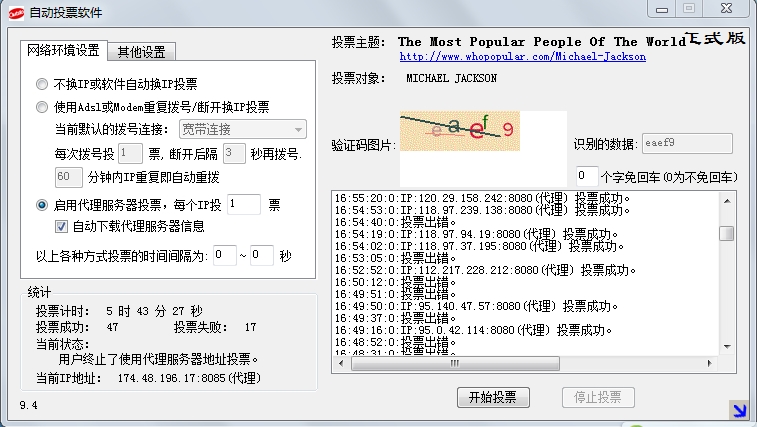The width and height of the screenshot is (757, 427).
Task: Select 启用代理服务器投票 radio option
Action: (42, 204)
